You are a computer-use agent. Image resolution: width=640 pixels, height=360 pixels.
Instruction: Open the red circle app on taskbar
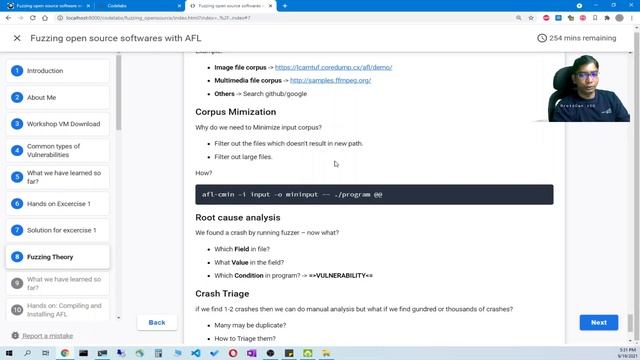tap(233, 353)
